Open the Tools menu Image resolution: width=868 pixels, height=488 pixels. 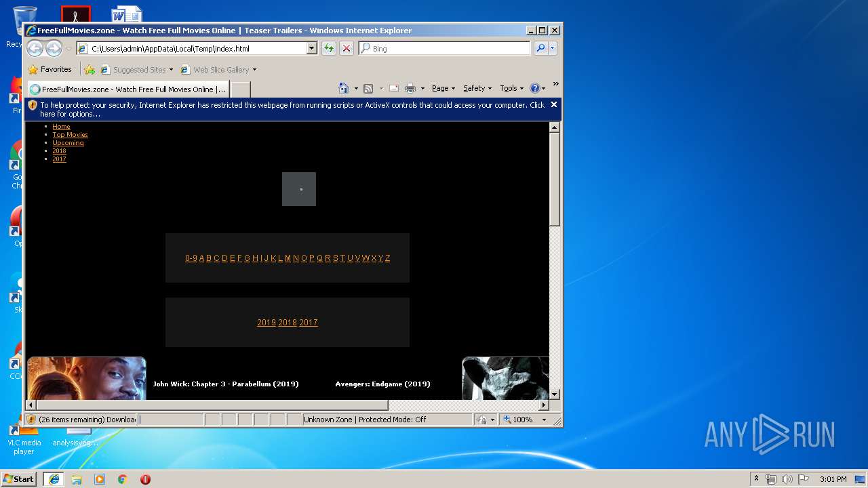coord(511,88)
